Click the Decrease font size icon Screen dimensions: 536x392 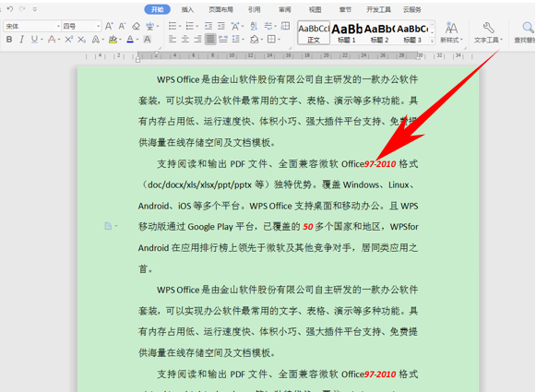122,26
